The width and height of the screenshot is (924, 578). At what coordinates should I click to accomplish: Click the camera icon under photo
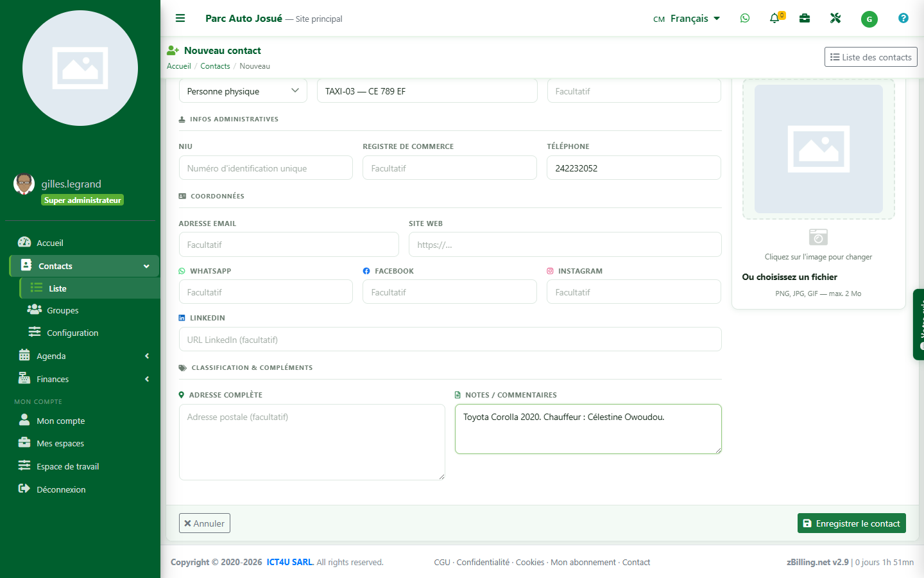(818, 237)
